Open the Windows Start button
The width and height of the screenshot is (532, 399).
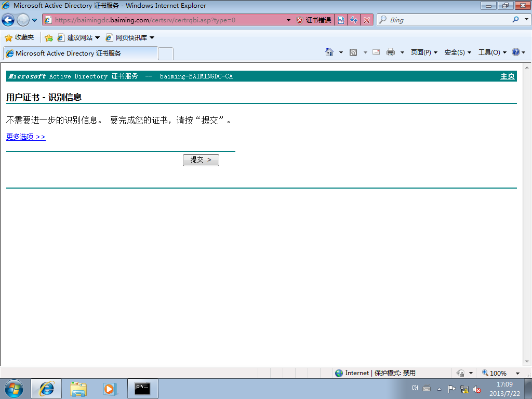coord(14,389)
